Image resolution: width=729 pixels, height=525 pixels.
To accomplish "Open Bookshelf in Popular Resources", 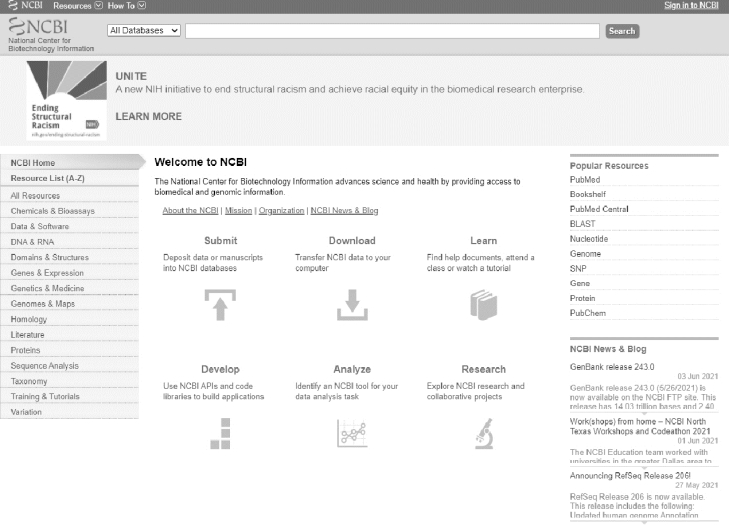I will pos(588,194).
